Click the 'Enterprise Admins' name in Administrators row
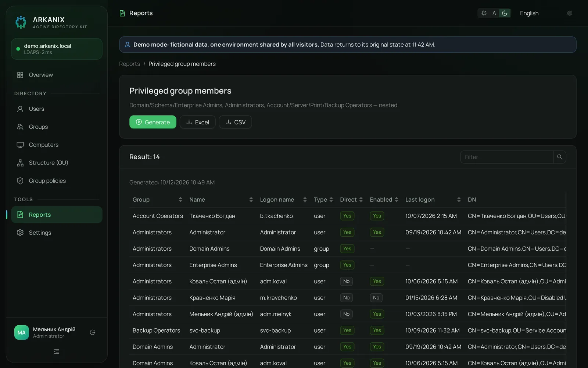Screen dimensions: 588x368 point(213,265)
